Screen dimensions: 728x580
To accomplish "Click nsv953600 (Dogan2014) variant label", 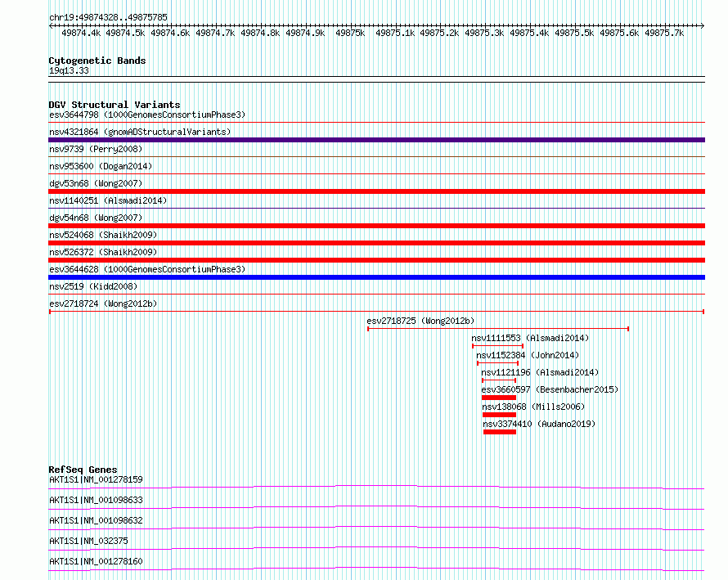I will [x=101, y=166].
